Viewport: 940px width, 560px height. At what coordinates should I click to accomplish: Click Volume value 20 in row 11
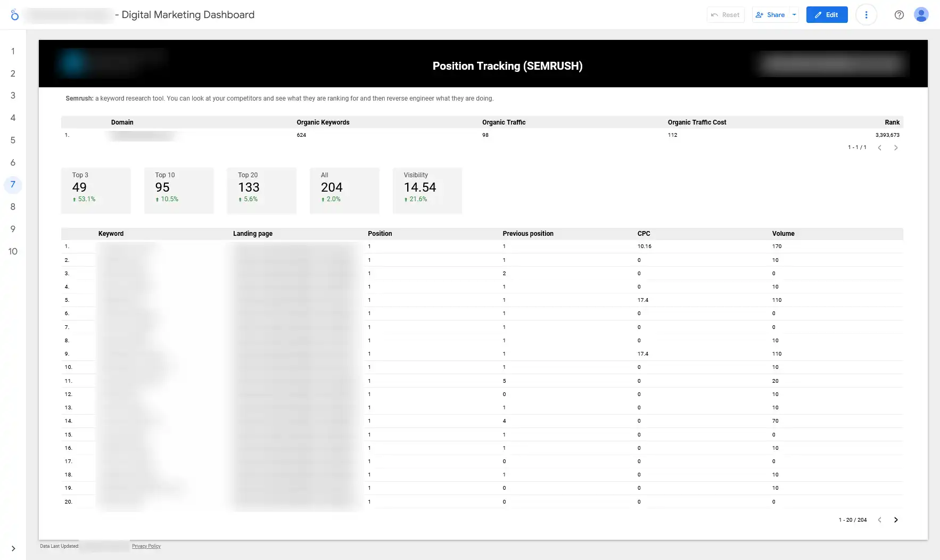pos(775,381)
